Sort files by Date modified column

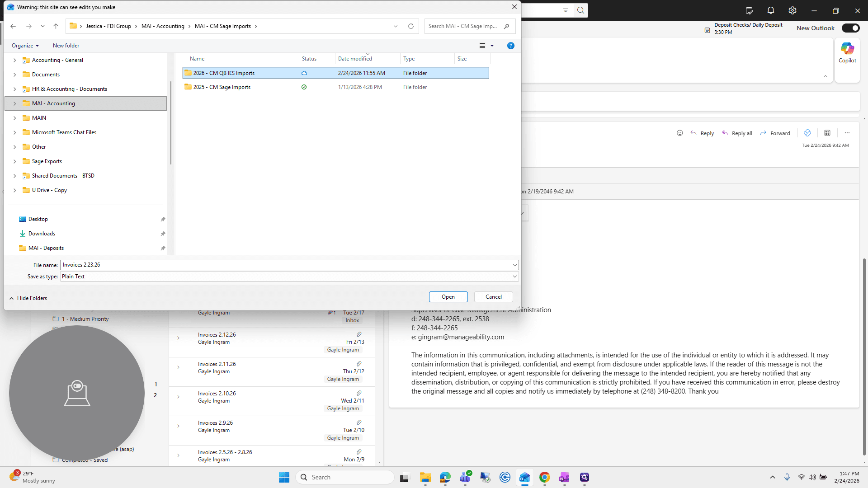[x=355, y=59]
